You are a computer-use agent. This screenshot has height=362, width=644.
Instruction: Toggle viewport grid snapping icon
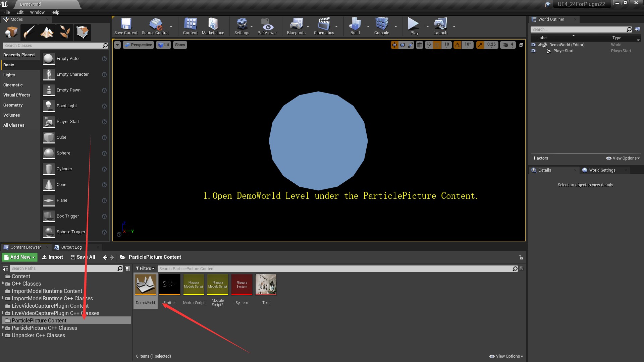tap(437, 45)
